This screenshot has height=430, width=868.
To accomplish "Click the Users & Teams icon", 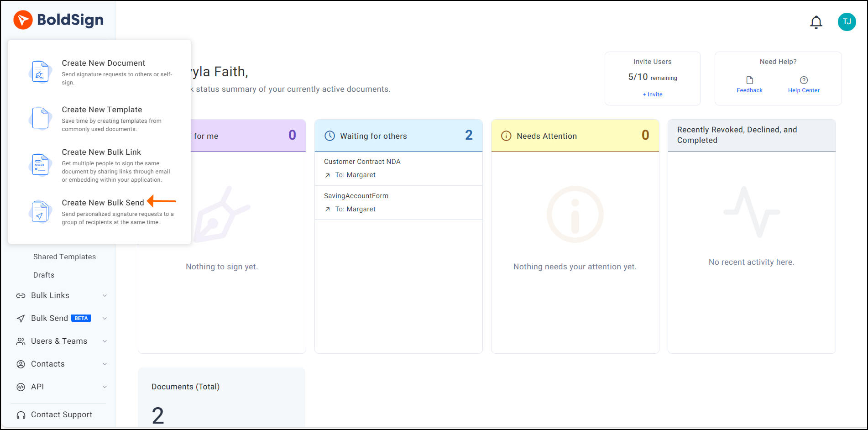I will [x=21, y=341].
